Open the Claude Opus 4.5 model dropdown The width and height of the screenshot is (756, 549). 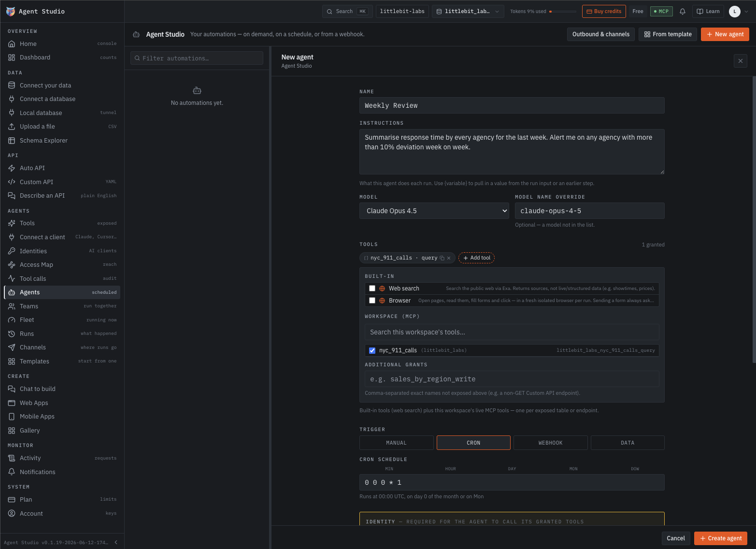pyautogui.click(x=434, y=211)
